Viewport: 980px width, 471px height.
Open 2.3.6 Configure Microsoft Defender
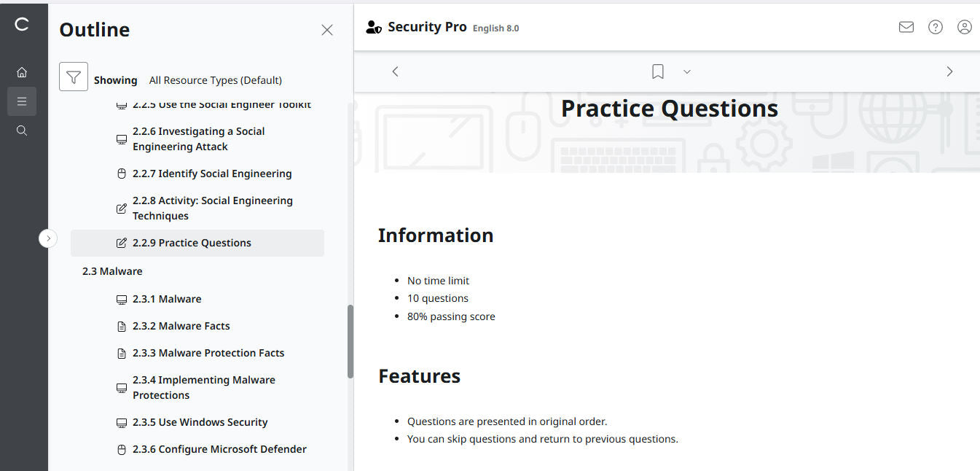(219, 449)
